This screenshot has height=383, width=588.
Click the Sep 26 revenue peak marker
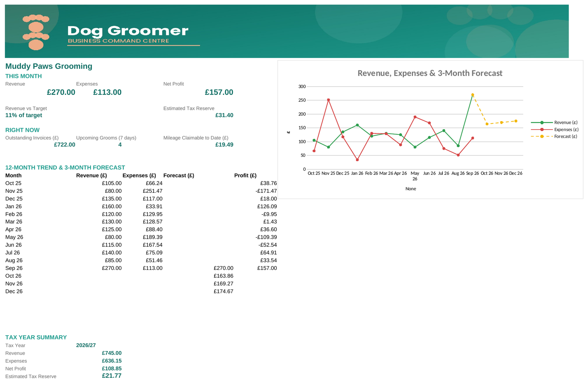tap(473, 95)
